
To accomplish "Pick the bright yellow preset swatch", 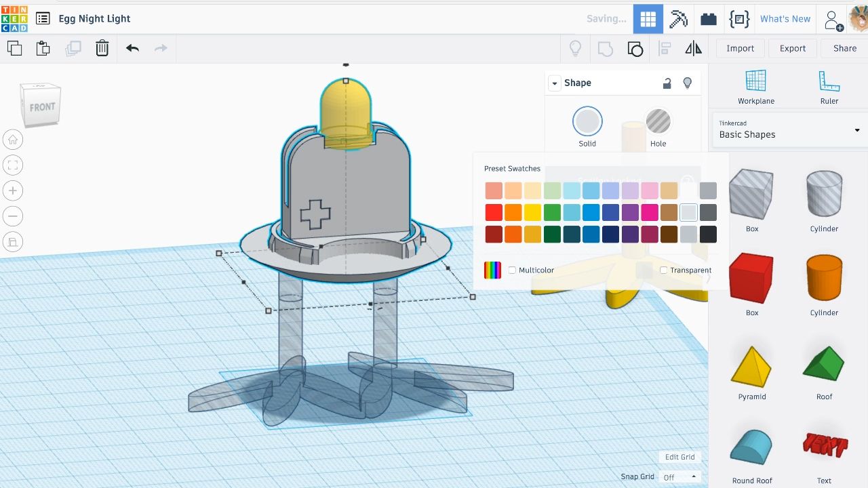I will (532, 213).
